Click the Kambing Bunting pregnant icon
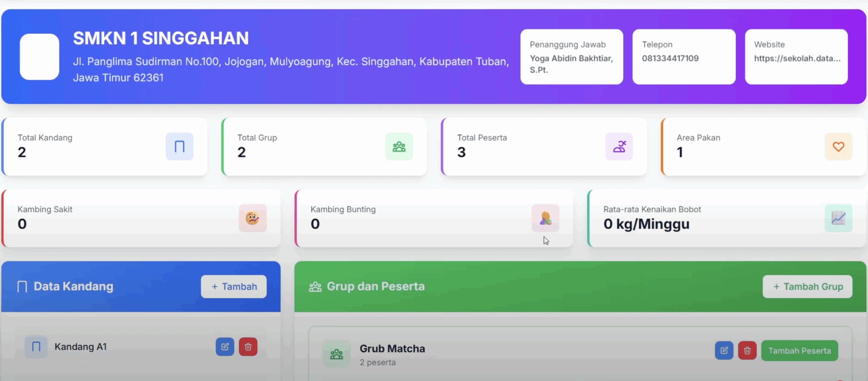This screenshot has height=381, width=868. coord(546,218)
